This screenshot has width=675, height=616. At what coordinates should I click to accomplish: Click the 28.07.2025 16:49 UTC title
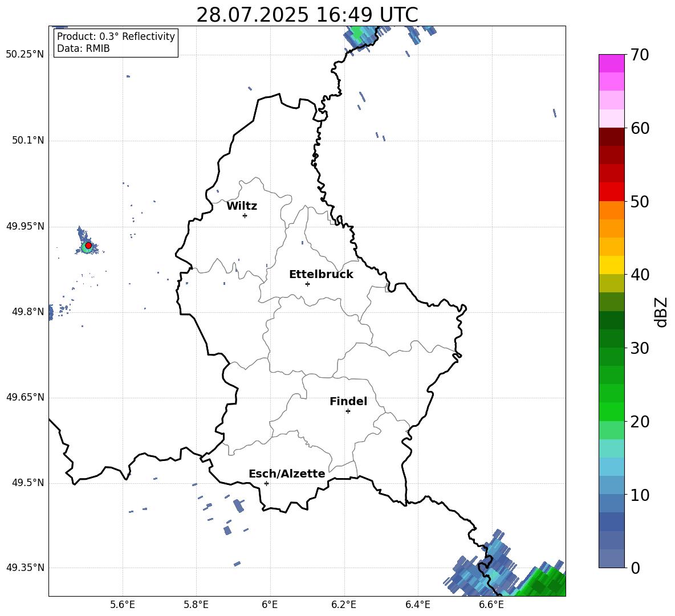[307, 15]
